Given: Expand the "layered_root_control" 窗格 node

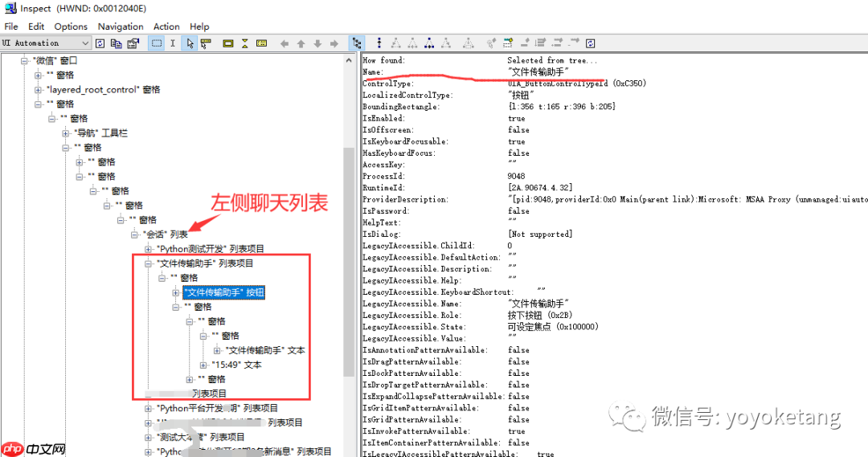Looking at the screenshot, I should pos(39,90).
